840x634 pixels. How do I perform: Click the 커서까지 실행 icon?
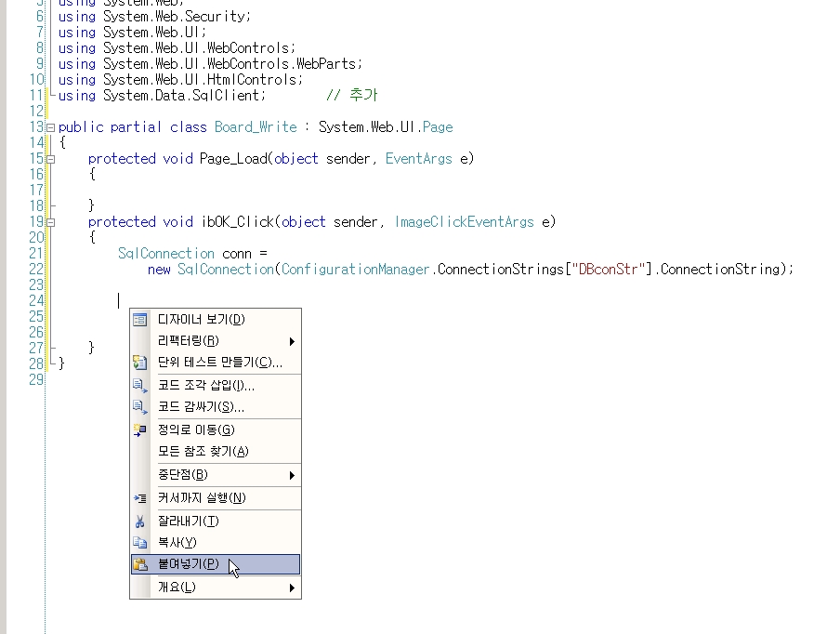(x=139, y=498)
